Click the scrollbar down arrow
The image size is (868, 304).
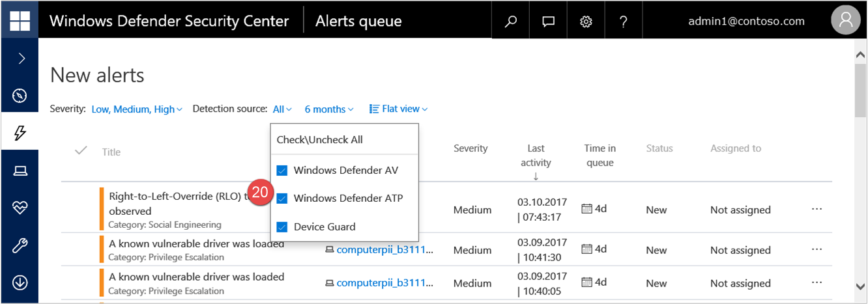(x=860, y=286)
